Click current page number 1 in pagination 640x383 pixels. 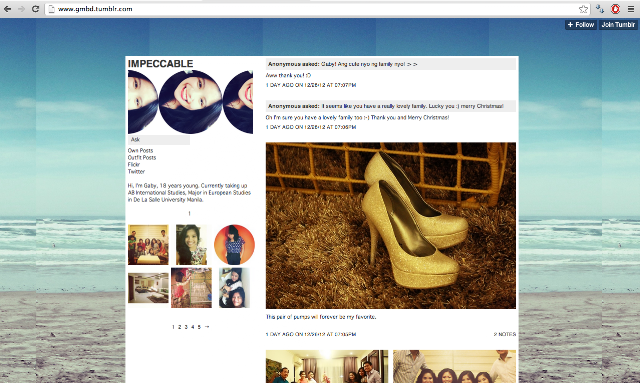173,327
